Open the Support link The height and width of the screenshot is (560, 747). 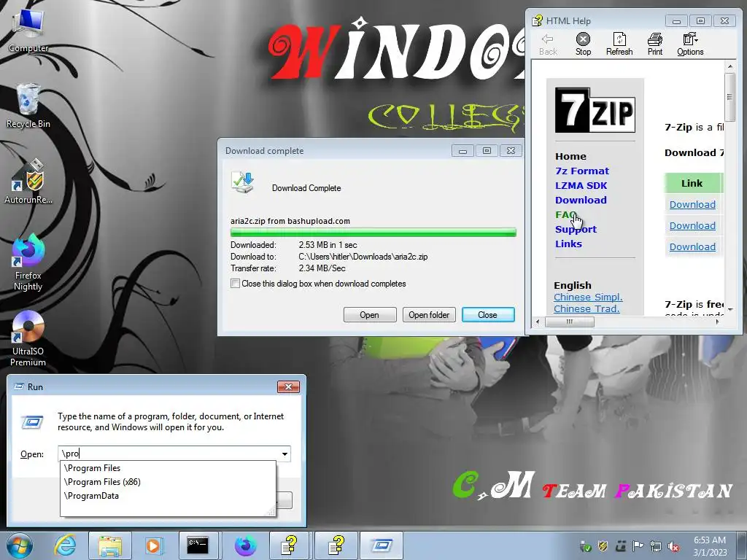576,230
